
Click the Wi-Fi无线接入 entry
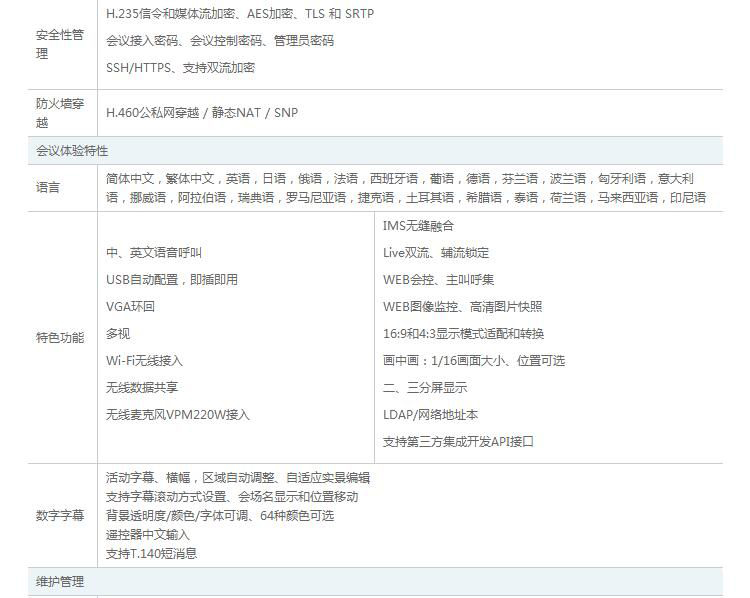pos(145,361)
